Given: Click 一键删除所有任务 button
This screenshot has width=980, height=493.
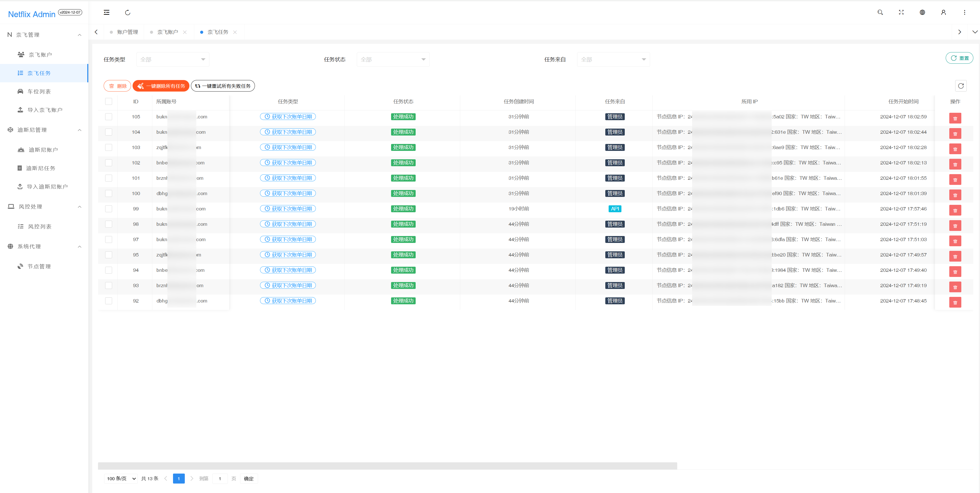Looking at the screenshot, I should pyautogui.click(x=161, y=86).
